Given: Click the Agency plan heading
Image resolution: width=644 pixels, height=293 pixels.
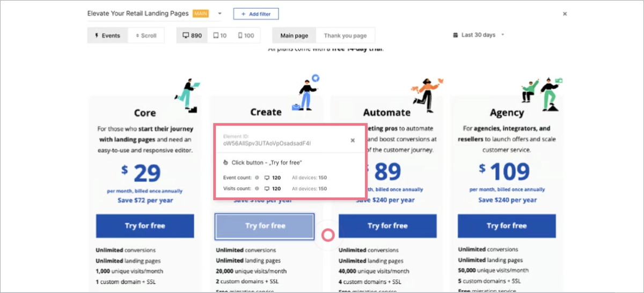Looking at the screenshot, I should coord(507,113).
